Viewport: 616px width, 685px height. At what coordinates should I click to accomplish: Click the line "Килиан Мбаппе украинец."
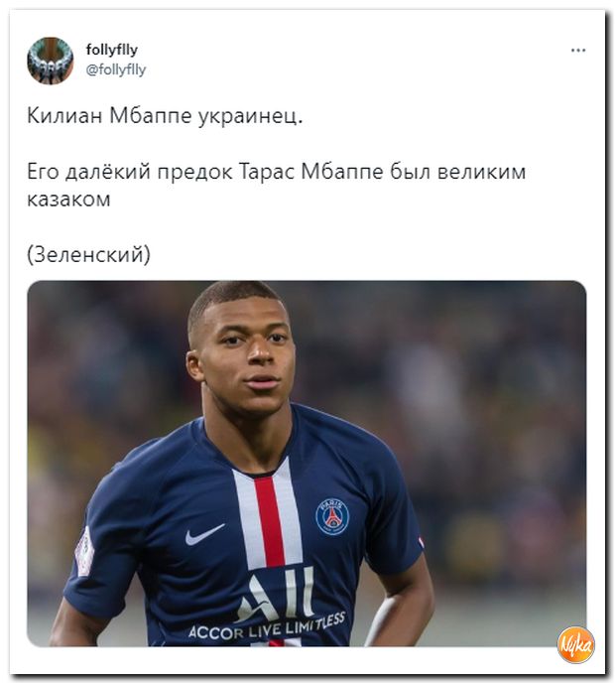coord(165,116)
